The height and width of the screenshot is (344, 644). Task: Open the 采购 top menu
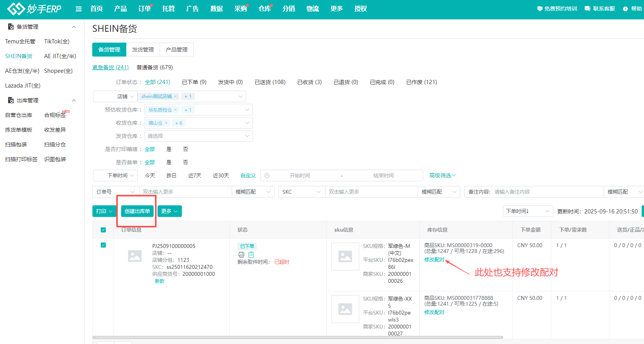click(x=241, y=9)
